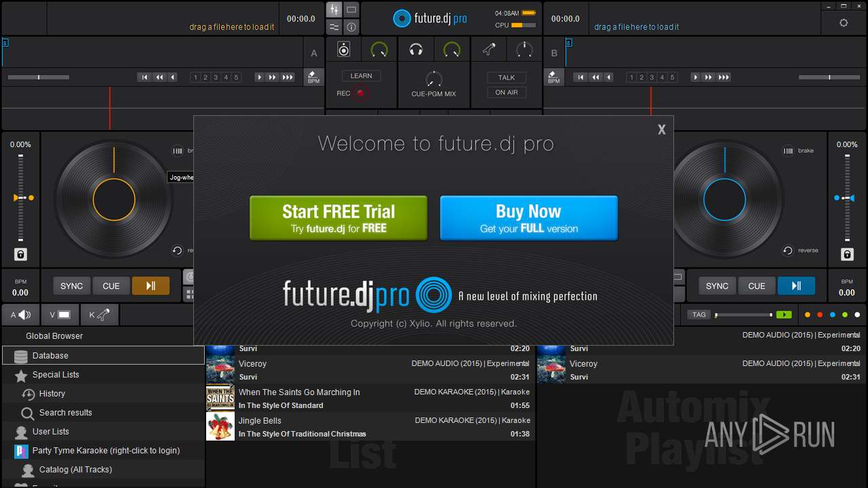This screenshot has height=488, width=868.
Task: Click the play/pause button on deck A
Action: coord(151,286)
